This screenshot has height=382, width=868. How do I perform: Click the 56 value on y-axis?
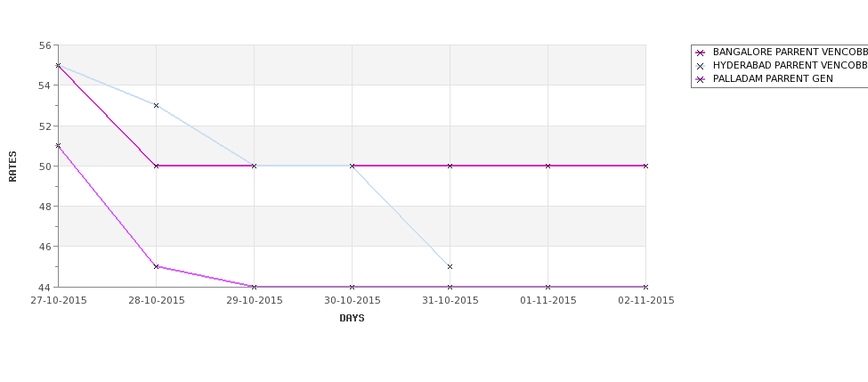[45, 45]
